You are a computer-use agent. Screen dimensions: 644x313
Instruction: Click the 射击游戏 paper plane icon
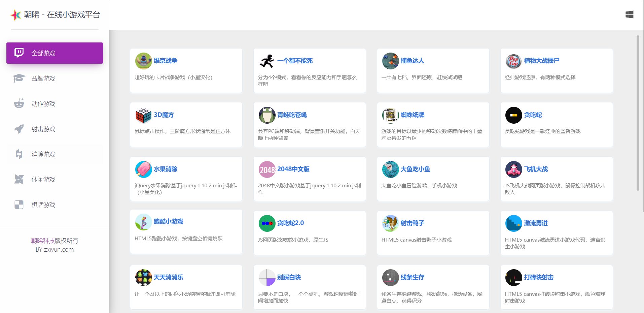(x=19, y=129)
